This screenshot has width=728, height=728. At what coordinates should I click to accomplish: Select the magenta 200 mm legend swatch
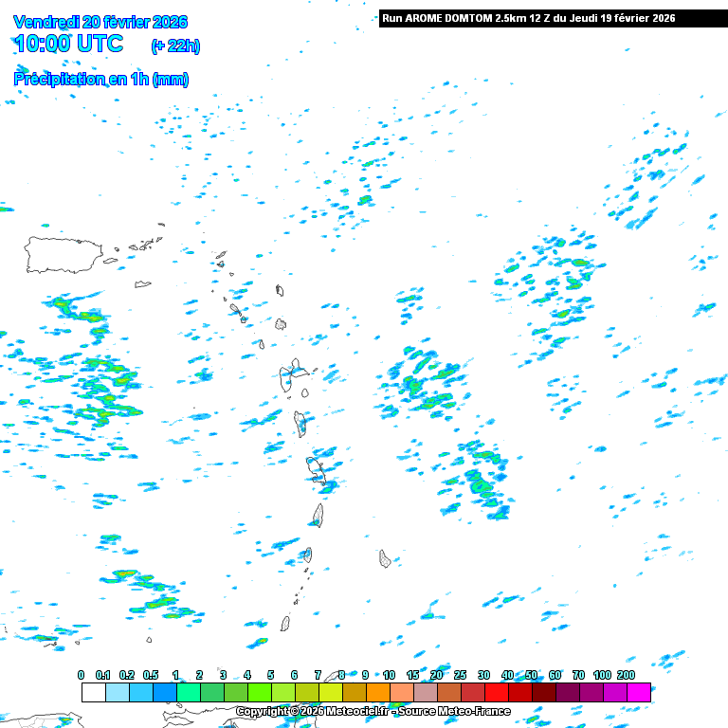click(x=639, y=692)
